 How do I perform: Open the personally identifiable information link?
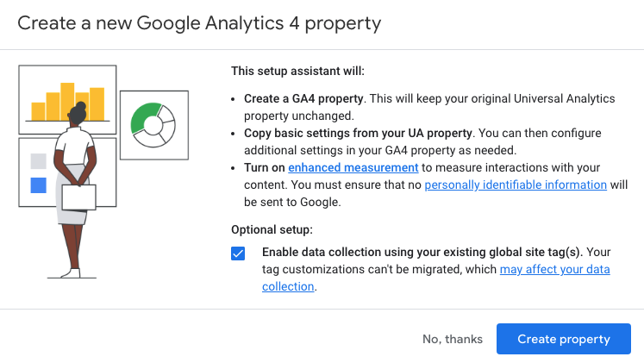[516, 185]
